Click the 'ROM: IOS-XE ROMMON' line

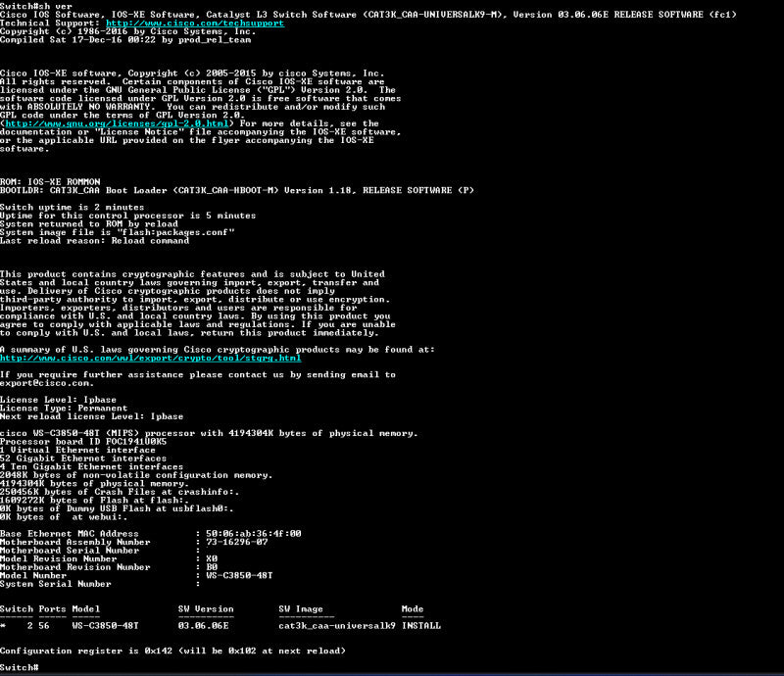50,182
